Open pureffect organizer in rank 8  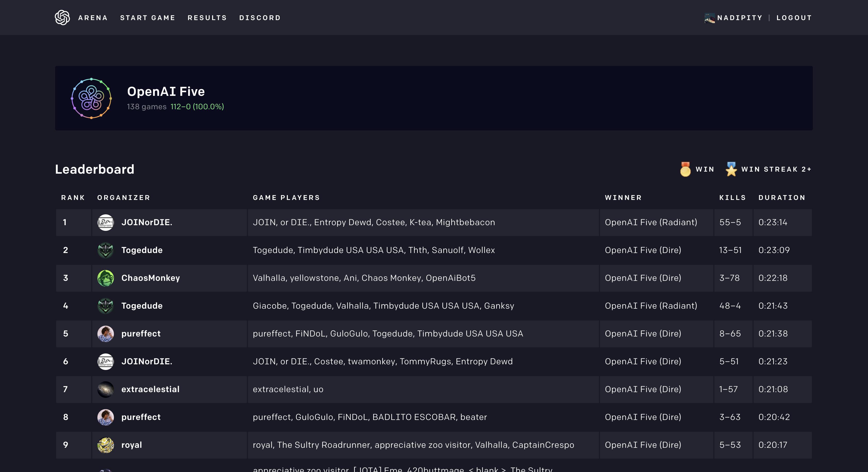(141, 417)
